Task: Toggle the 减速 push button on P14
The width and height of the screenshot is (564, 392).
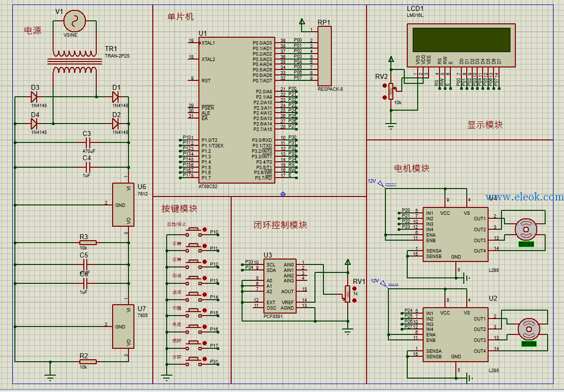Action: (194, 295)
